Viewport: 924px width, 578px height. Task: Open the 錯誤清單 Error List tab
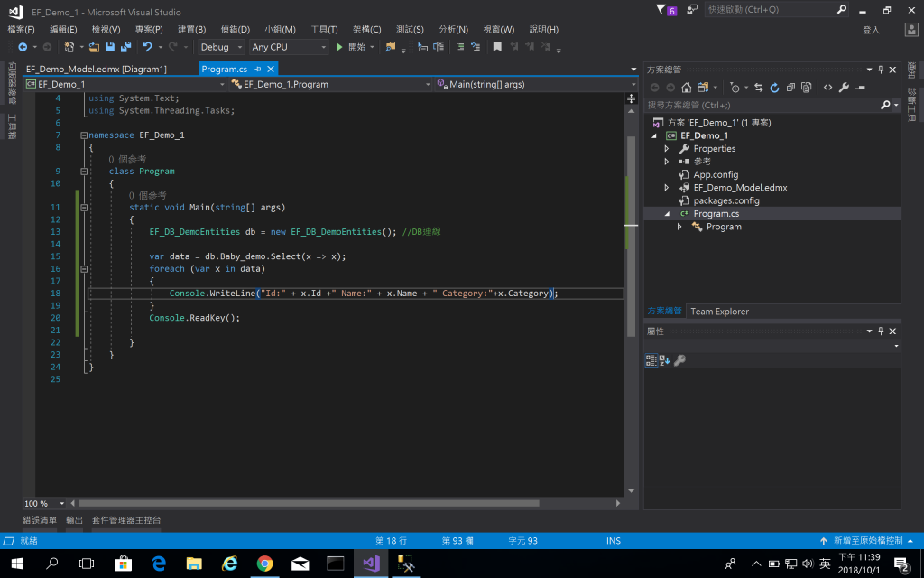(40, 520)
